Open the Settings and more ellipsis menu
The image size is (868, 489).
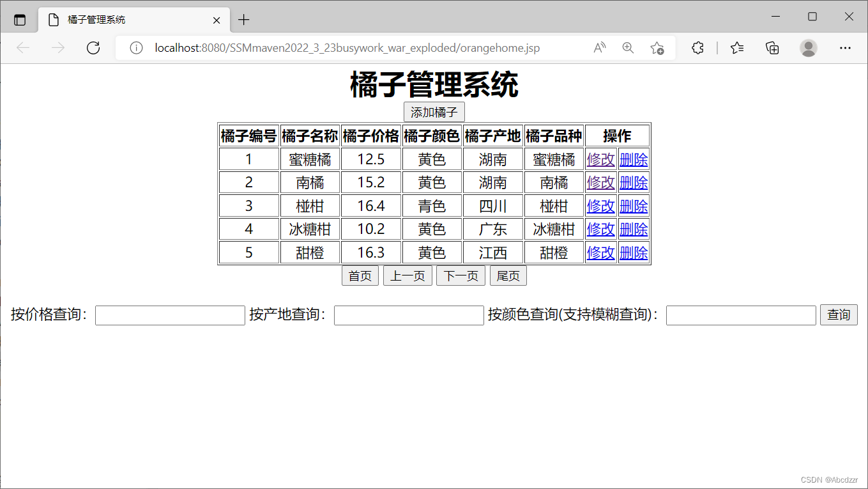845,48
